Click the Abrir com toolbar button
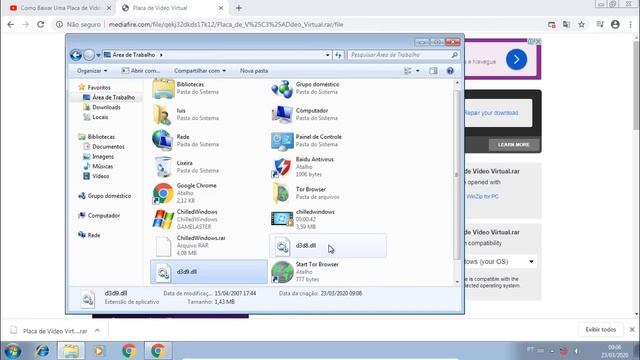 140,71
